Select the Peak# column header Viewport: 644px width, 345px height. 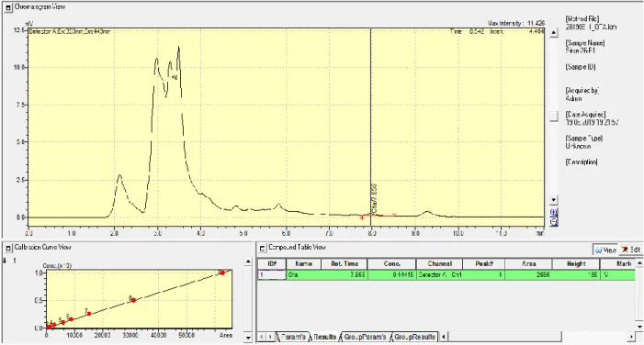[x=484, y=263]
